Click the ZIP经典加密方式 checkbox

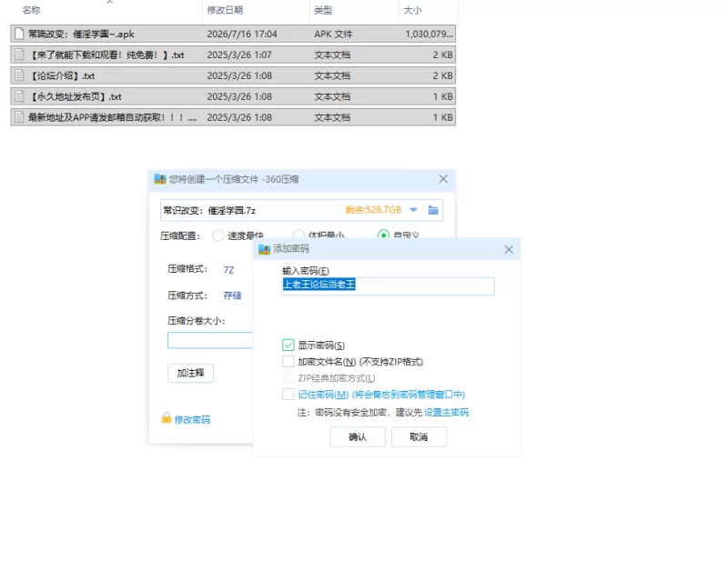288,377
